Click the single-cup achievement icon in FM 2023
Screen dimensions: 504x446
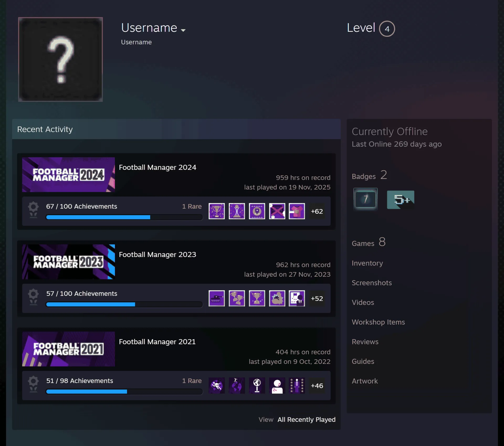(257, 298)
